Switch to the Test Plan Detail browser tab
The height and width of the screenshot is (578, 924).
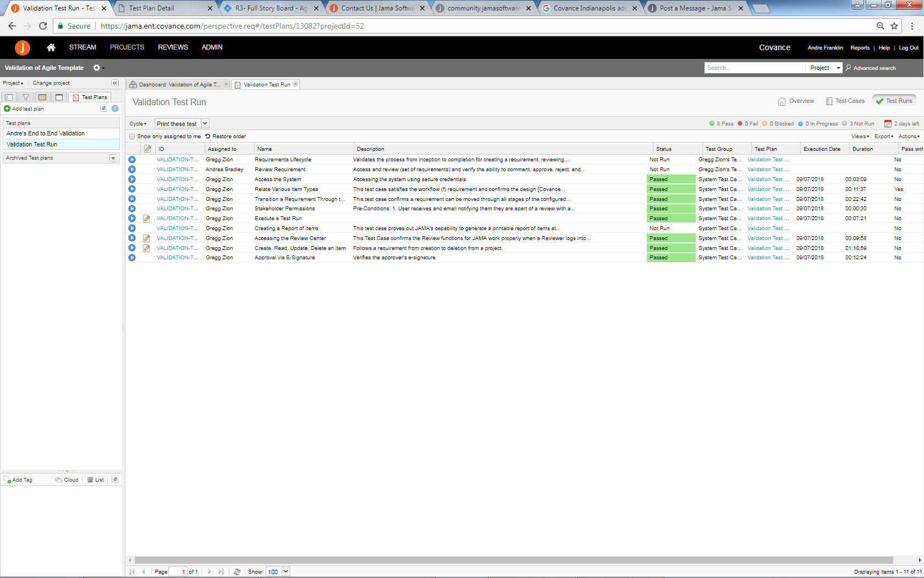click(x=164, y=8)
